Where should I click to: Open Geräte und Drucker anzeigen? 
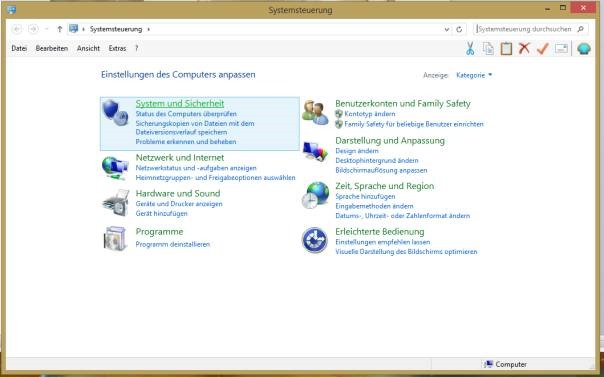[x=179, y=204]
